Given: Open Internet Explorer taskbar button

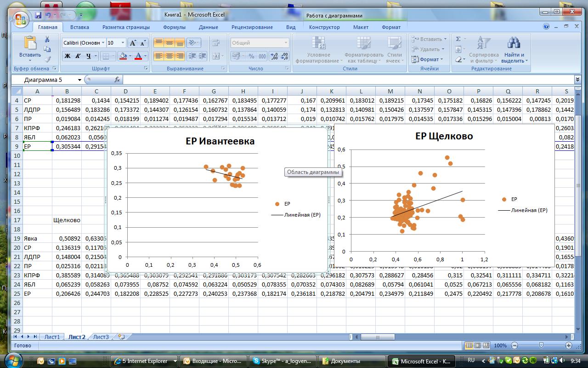Looking at the screenshot, I should click(145, 361).
